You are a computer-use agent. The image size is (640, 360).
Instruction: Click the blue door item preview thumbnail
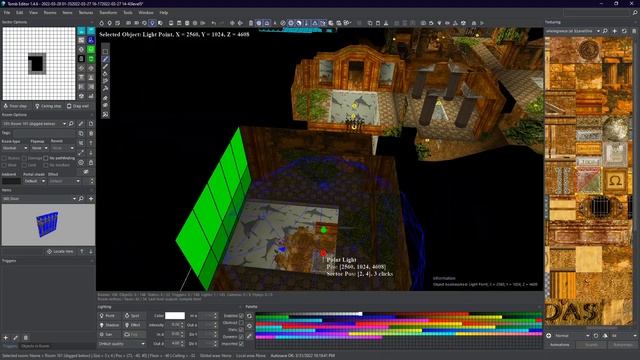coord(48,224)
